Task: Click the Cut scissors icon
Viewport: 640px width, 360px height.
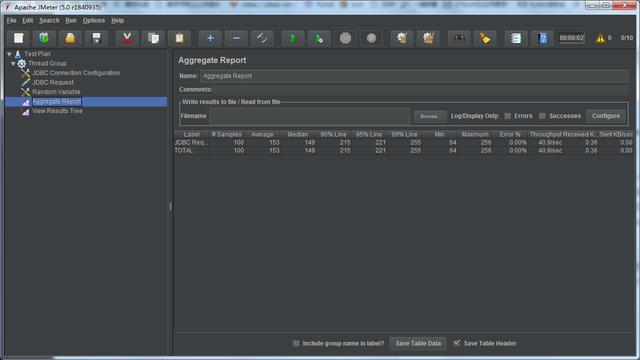Action: pyautogui.click(x=127, y=38)
